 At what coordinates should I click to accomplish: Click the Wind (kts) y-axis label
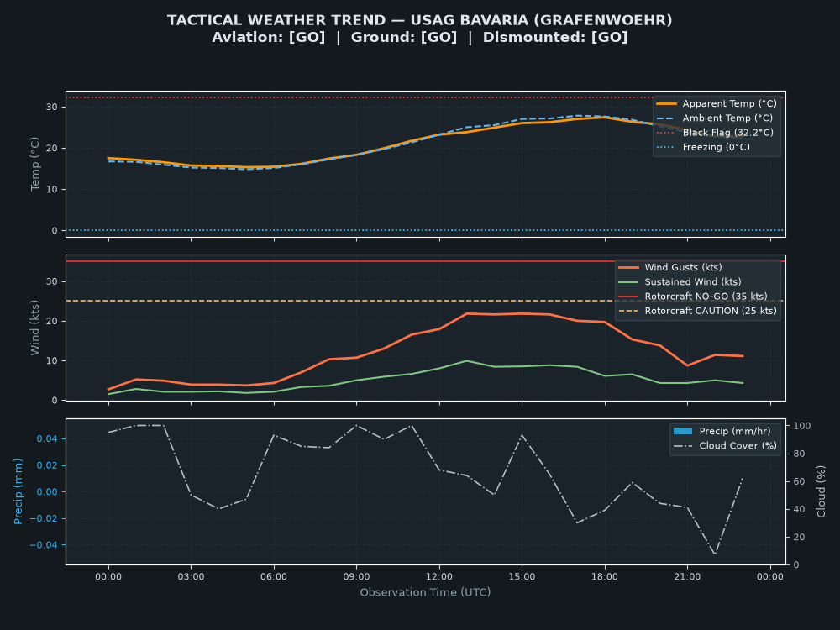click(x=35, y=328)
